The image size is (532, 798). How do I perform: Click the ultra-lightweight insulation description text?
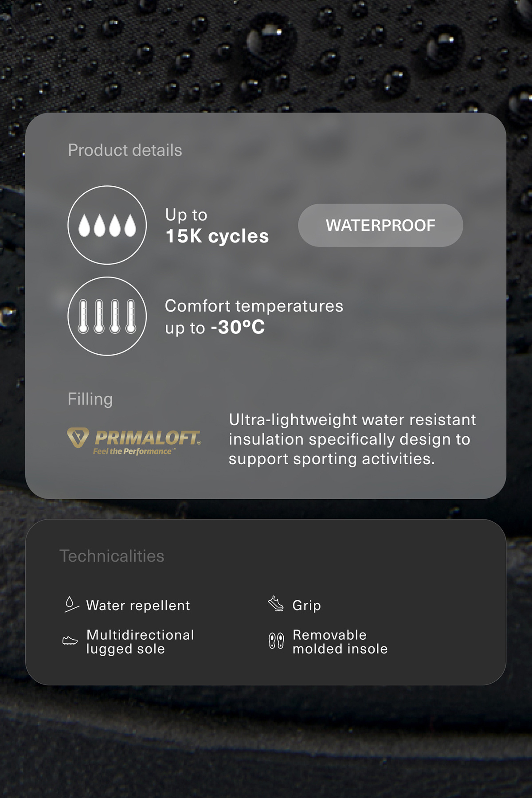(352, 439)
